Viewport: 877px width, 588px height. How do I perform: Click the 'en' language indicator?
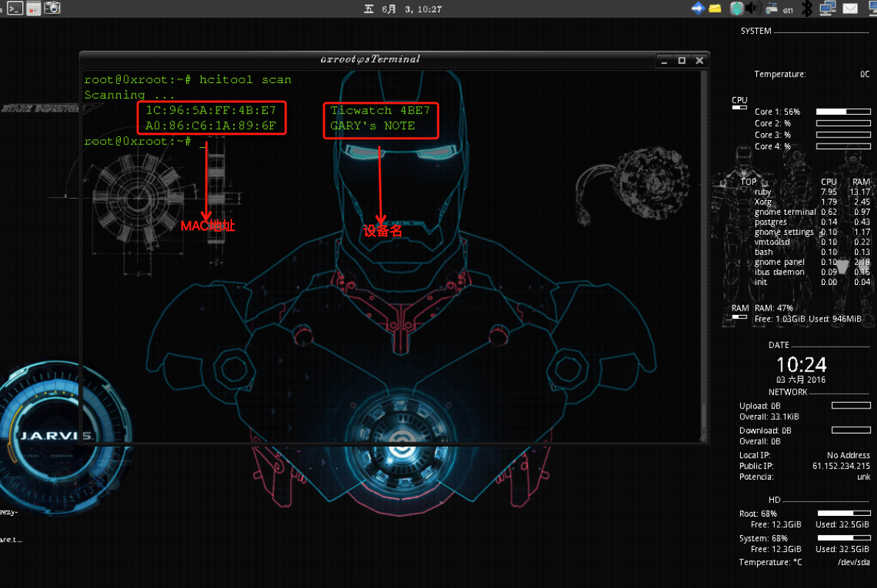(787, 10)
